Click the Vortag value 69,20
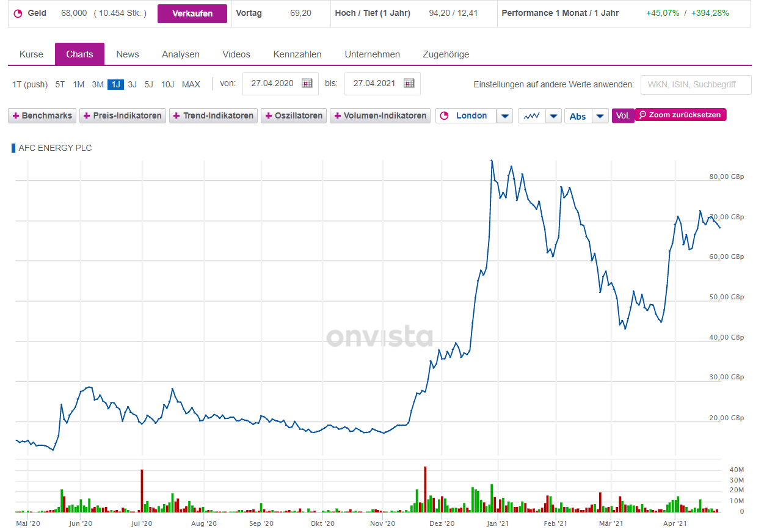This screenshot has height=532, width=764. click(x=300, y=13)
